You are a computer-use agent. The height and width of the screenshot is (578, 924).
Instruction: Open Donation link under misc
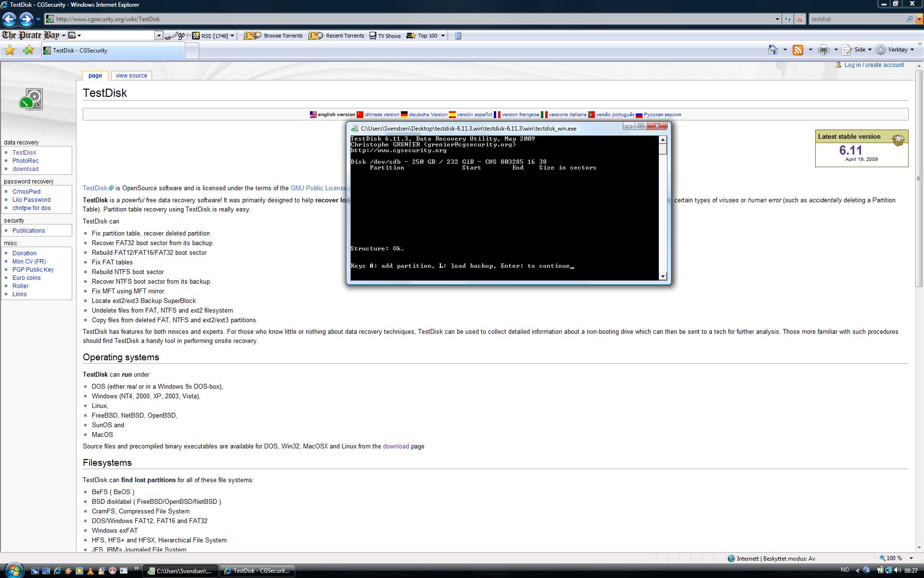point(25,253)
